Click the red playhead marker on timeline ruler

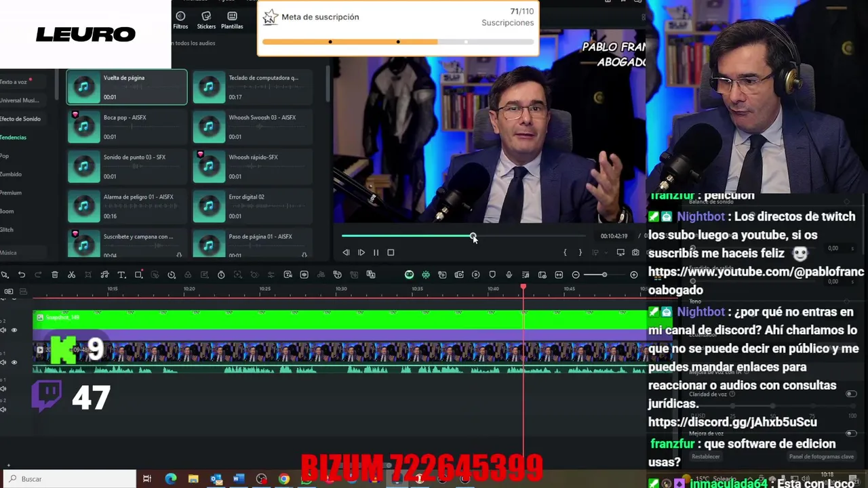pos(524,288)
